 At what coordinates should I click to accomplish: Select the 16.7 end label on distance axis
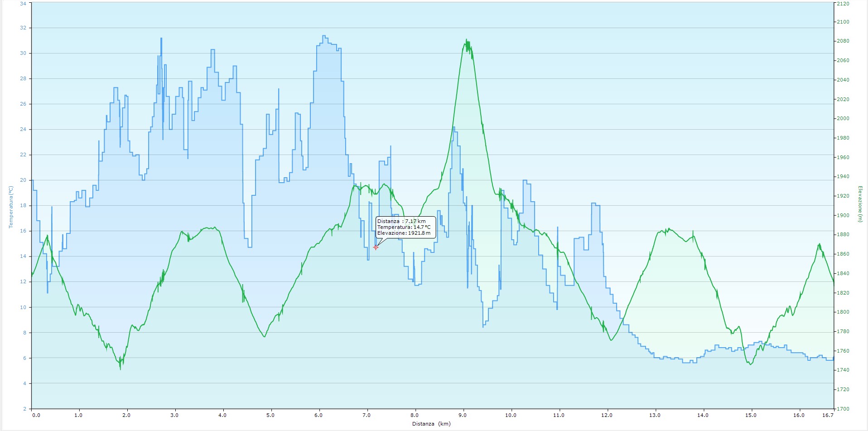(x=828, y=415)
